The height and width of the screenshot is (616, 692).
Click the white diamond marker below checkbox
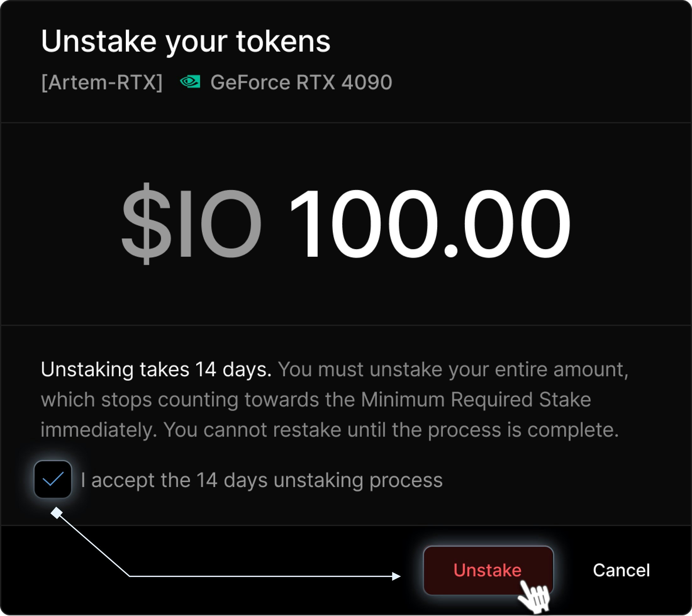(x=57, y=513)
